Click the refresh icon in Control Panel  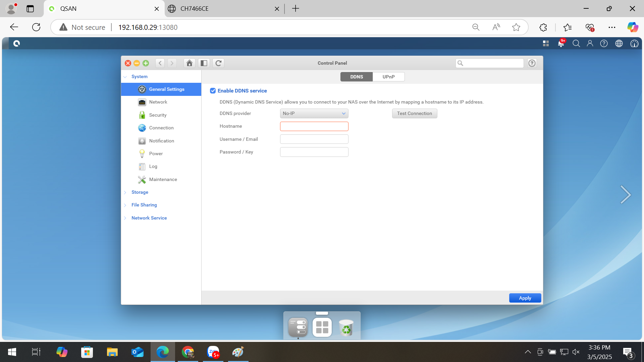coord(218,63)
